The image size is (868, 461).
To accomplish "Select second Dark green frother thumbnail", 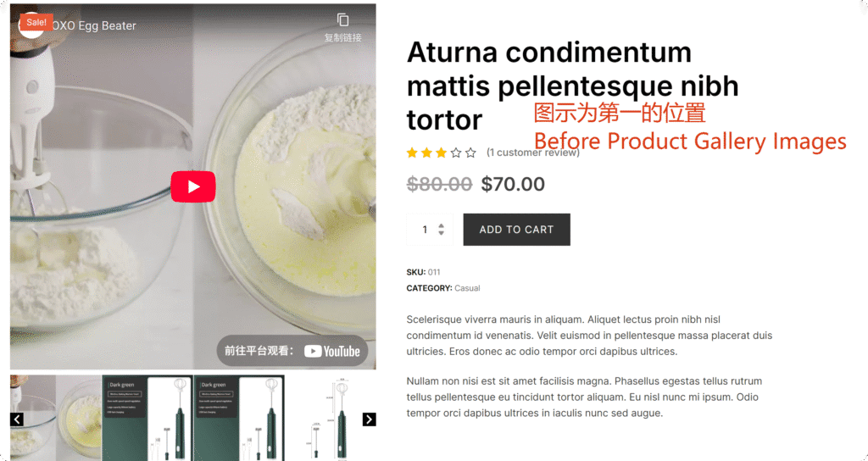I will 147,418.
